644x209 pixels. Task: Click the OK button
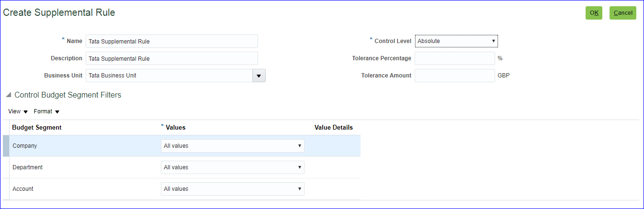pyautogui.click(x=594, y=13)
